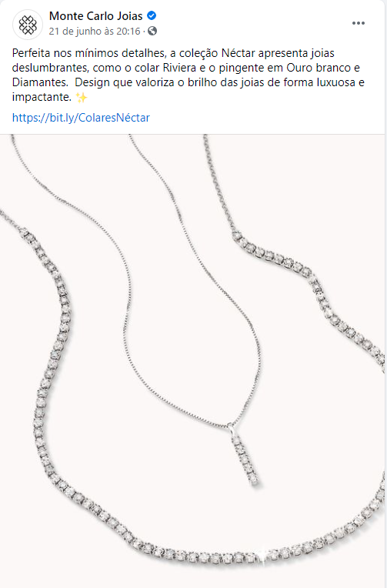Click the sparkle emoji after 'impactante'

coord(81,98)
